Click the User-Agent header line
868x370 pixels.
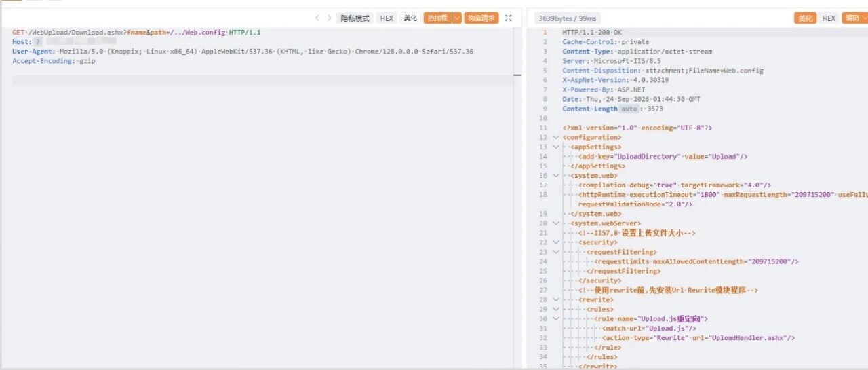(x=243, y=52)
